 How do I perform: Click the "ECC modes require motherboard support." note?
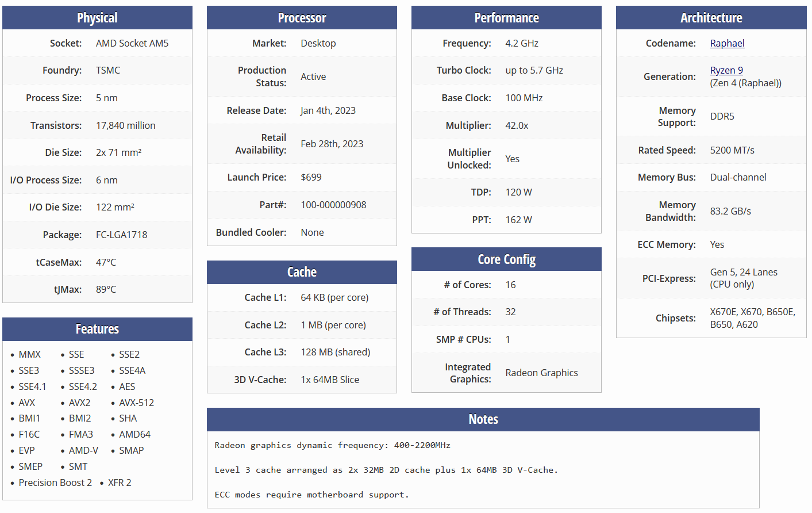[312, 495]
